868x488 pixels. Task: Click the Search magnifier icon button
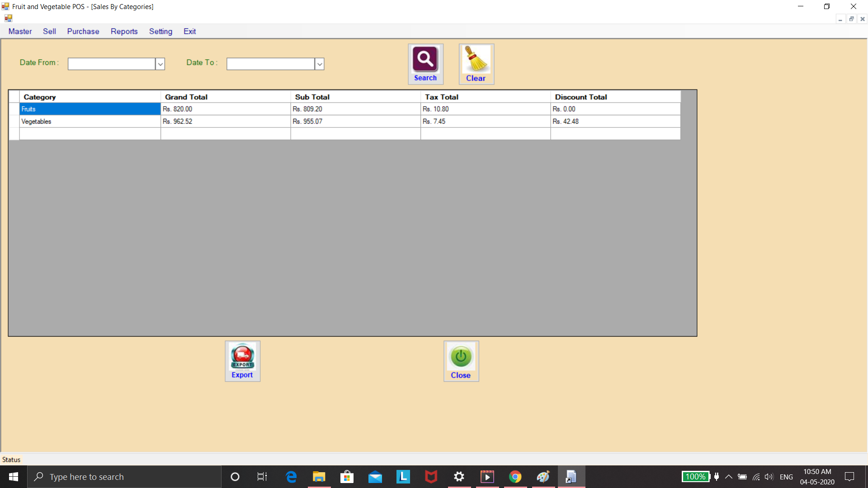point(425,60)
